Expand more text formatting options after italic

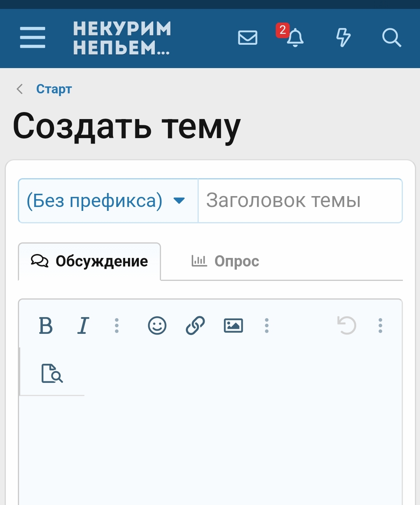[x=117, y=326]
